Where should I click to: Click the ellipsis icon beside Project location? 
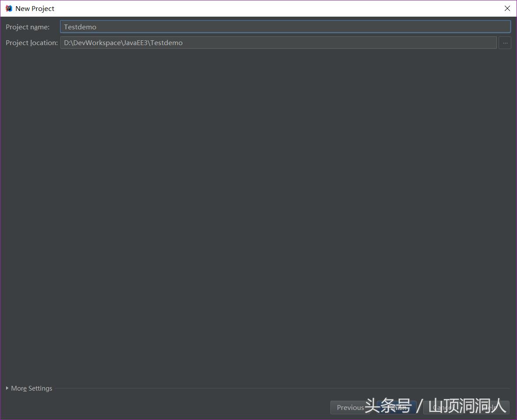[505, 42]
